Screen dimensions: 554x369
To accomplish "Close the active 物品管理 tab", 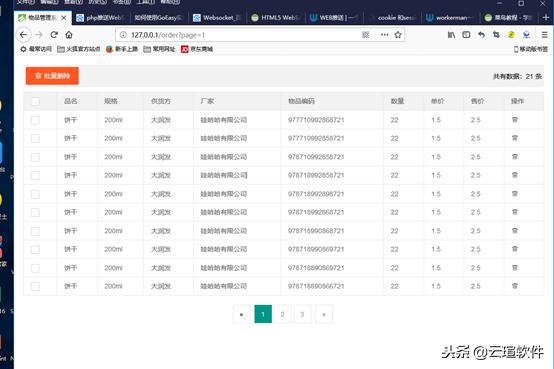I will click(64, 18).
